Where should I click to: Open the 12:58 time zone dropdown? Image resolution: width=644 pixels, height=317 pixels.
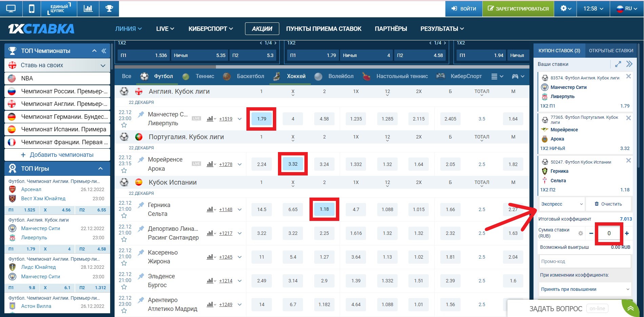pos(593,8)
